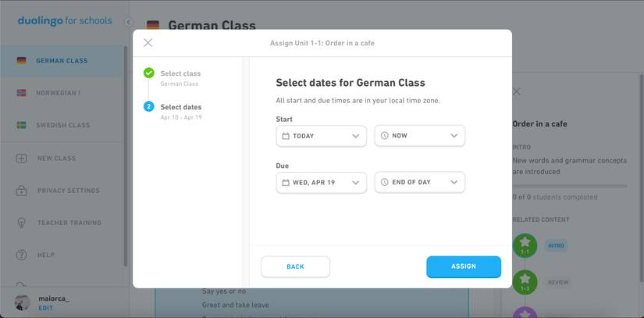Click the New Class plus icon
Viewport: 644px width, 318px height.
(21, 159)
